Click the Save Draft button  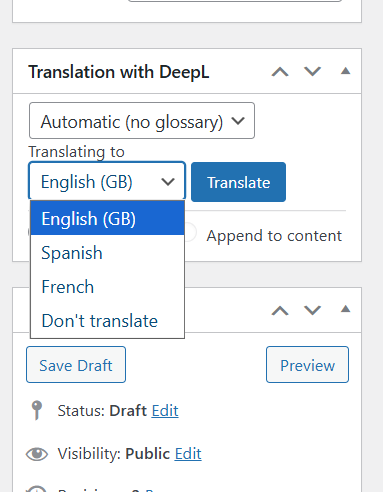click(x=76, y=365)
